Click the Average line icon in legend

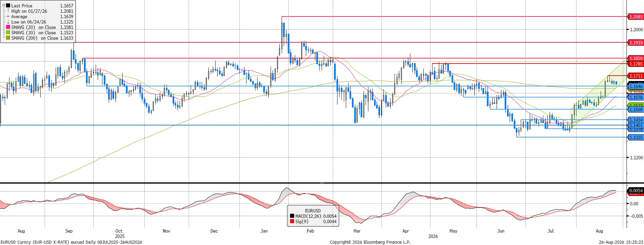coord(8,16)
